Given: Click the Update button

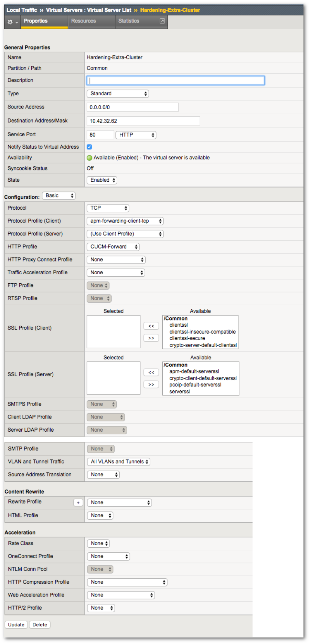Looking at the screenshot, I should click(x=16, y=625).
